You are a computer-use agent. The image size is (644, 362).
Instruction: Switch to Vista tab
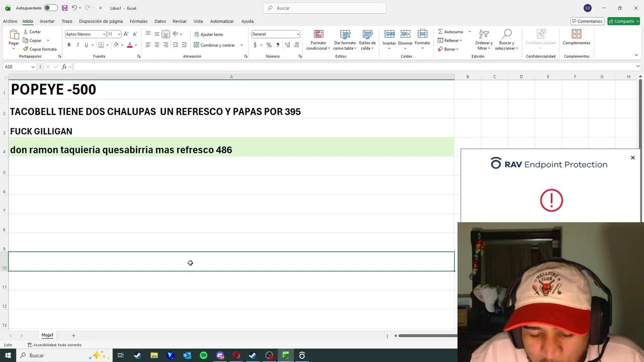[x=198, y=21]
